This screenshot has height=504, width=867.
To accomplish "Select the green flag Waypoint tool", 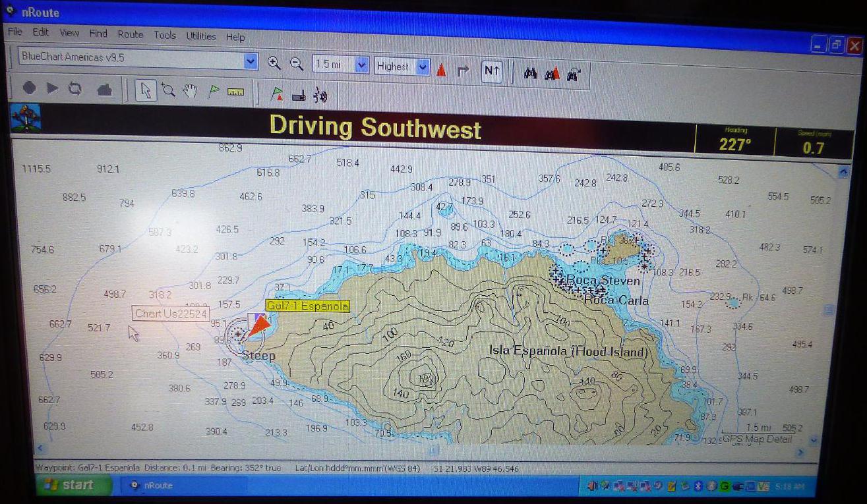I will (x=213, y=92).
